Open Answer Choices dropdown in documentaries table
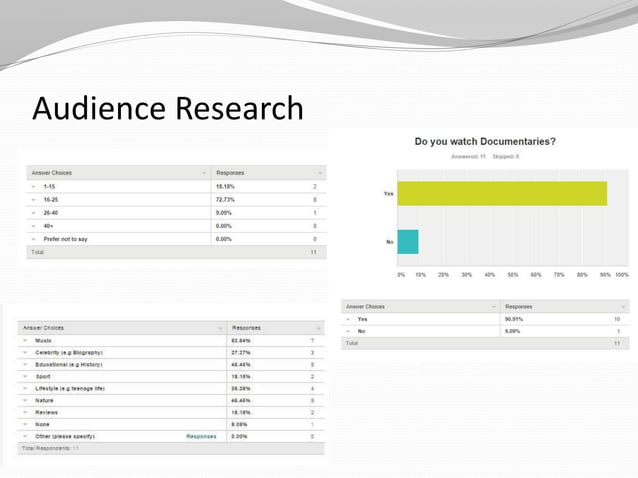The image size is (638, 478). [x=494, y=307]
